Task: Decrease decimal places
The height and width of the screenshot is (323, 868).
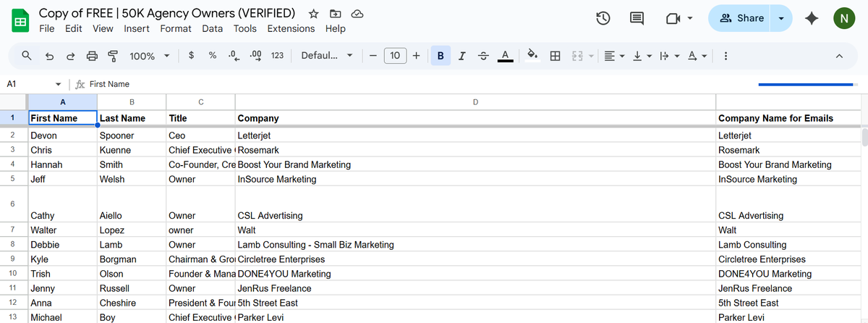Action: (233, 56)
